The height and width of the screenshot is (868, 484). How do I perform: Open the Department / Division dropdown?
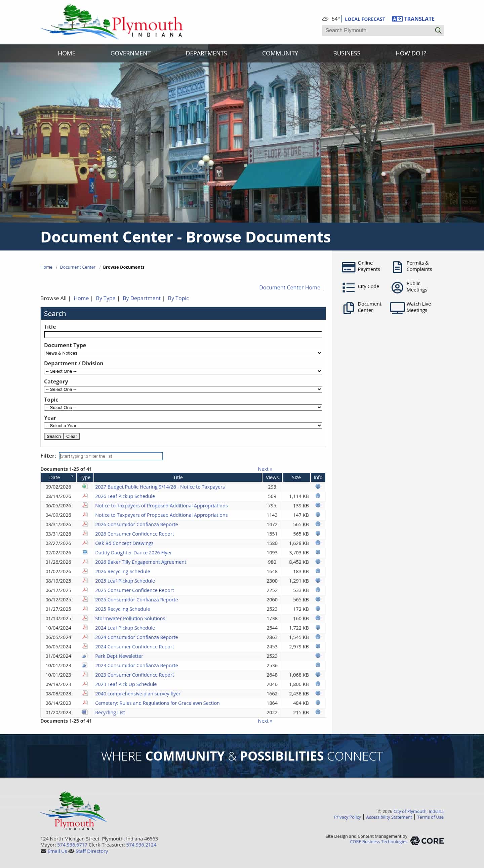[183, 371]
